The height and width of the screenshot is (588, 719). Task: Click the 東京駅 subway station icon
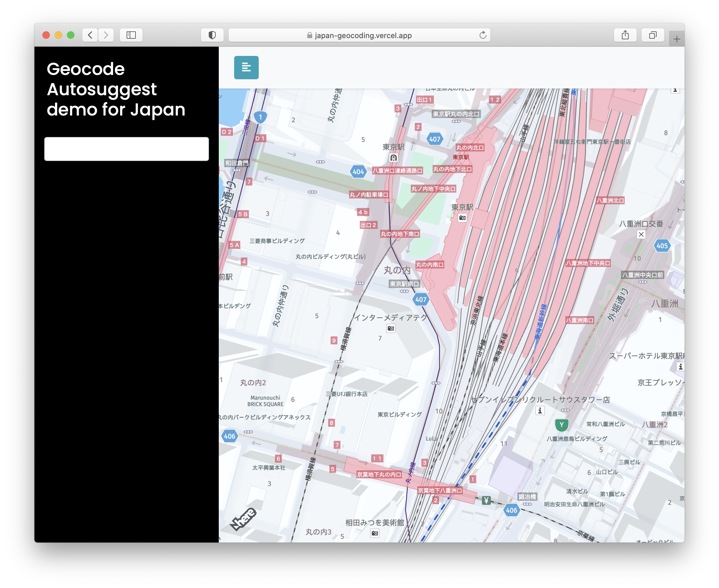(393, 158)
